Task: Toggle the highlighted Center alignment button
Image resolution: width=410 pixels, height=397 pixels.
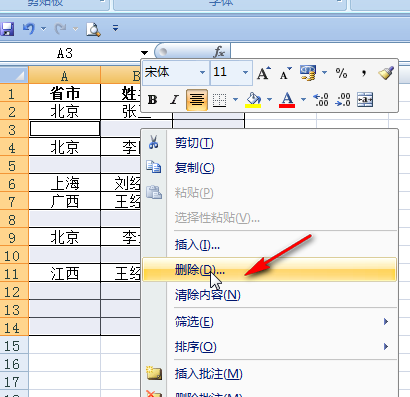Action: tap(197, 100)
